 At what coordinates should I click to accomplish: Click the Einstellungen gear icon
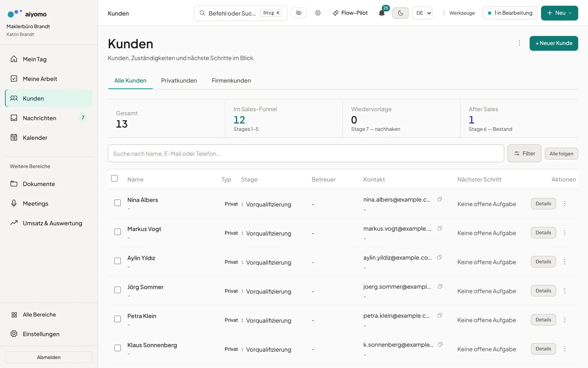pyautogui.click(x=14, y=334)
